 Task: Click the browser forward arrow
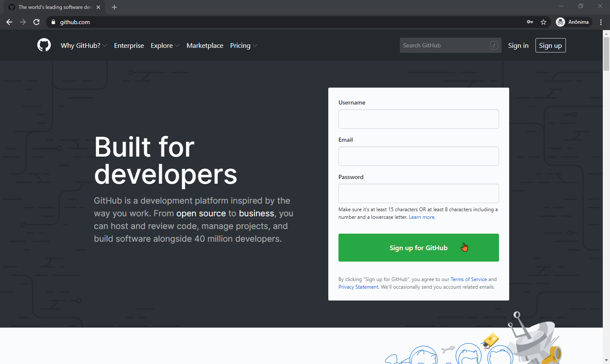[x=23, y=22]
